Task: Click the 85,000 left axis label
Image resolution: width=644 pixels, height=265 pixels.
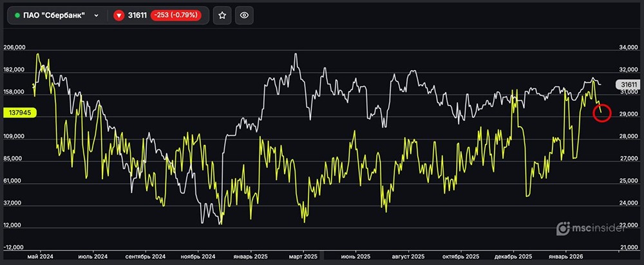Action: tap(14, 159)
